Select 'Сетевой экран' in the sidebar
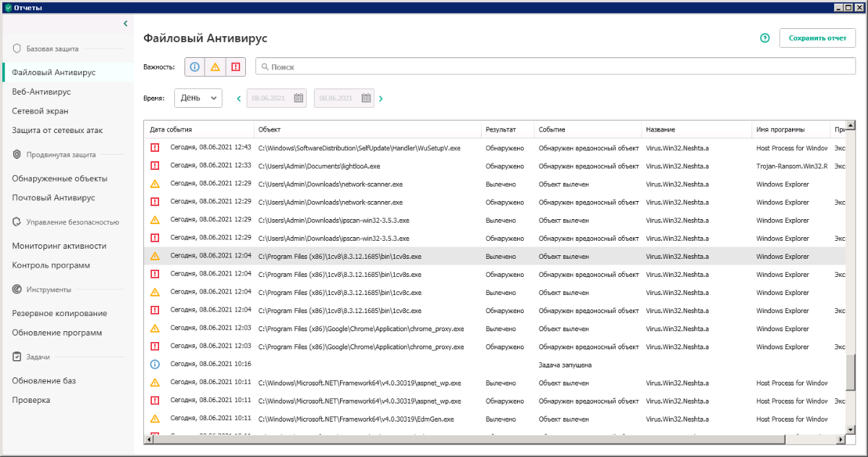868x457 pixels. (x=41, y=111)
